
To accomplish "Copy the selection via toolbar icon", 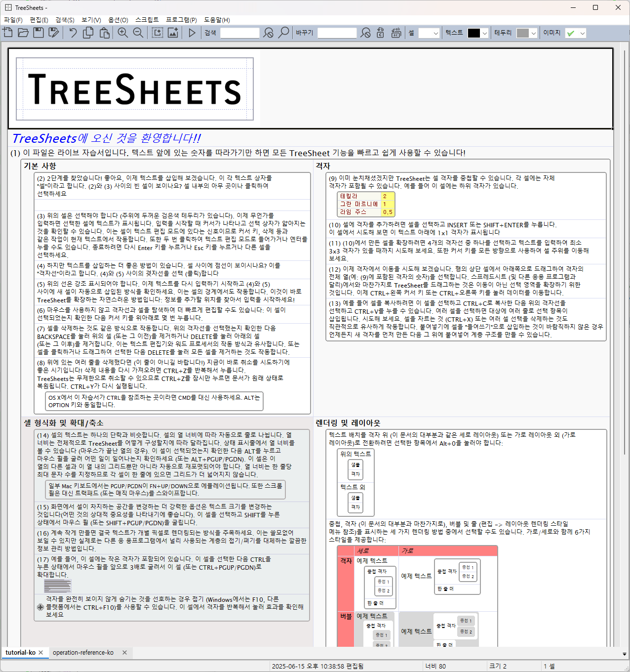I will point(88,33).
